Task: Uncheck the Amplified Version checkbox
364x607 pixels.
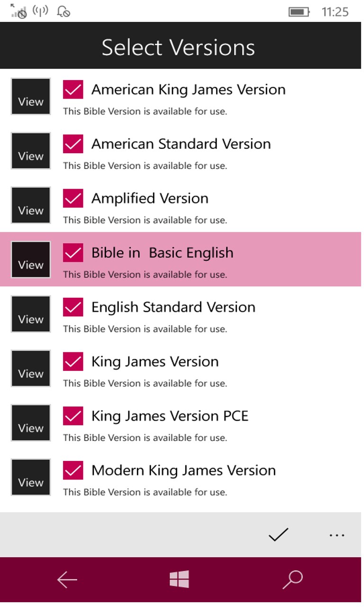Action: coord(73,198)
